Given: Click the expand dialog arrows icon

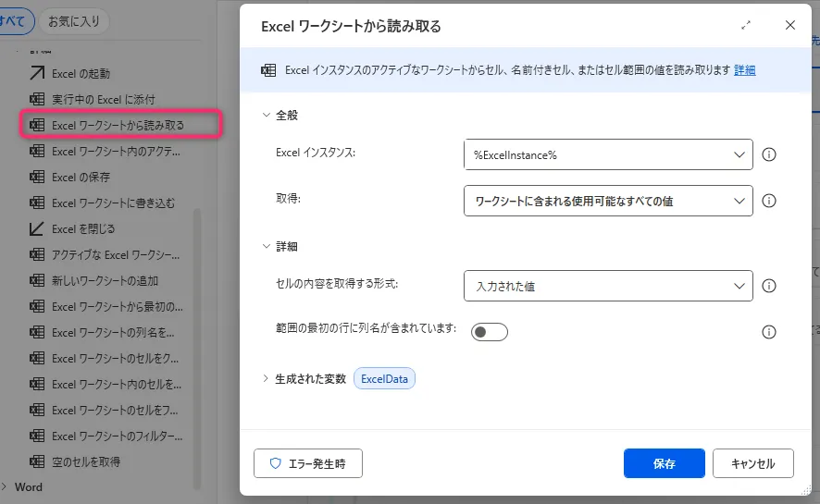Looking at the screenshot, I should pyautogui.click(x=746, y=26).
